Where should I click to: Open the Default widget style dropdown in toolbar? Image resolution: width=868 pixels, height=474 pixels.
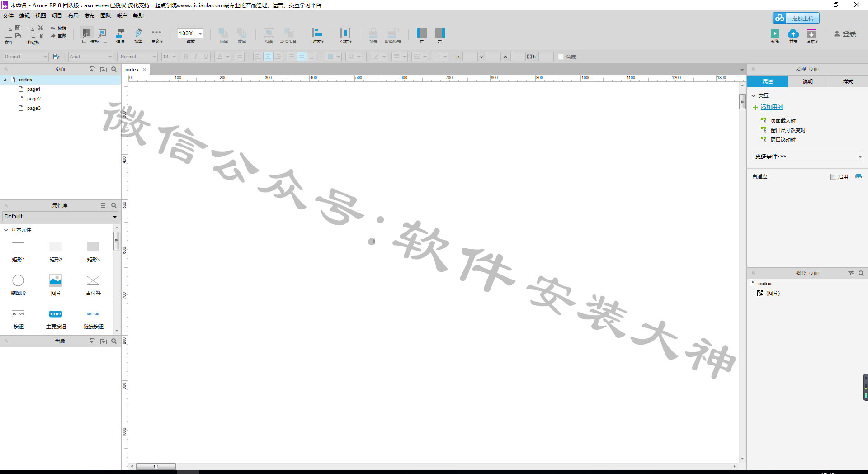tap(26, 57)
